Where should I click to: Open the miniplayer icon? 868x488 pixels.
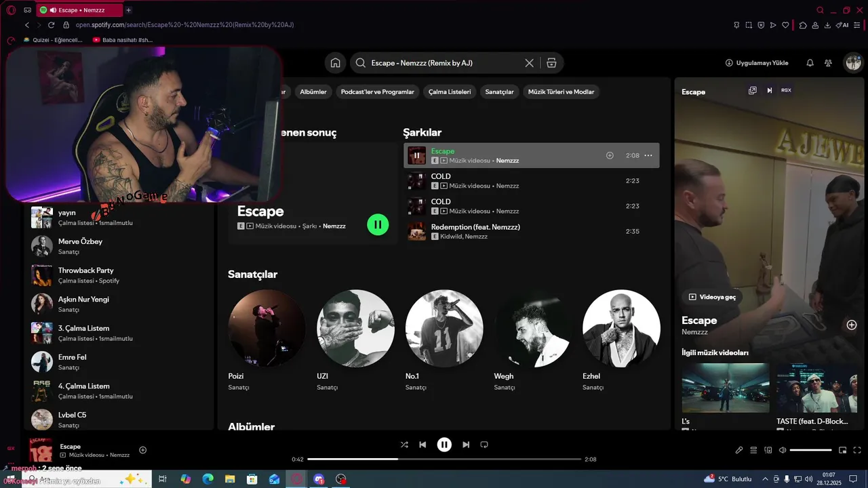(843, 450)
